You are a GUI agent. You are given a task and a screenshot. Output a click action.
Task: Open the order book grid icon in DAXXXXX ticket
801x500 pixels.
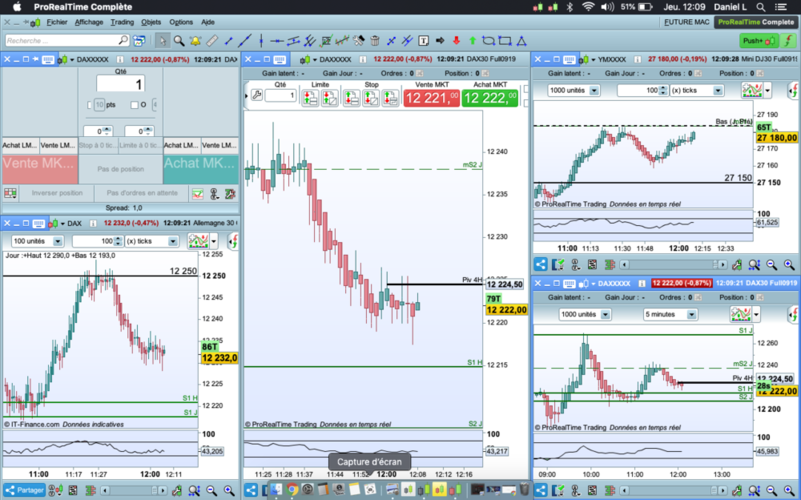click(x=10, y=193)
